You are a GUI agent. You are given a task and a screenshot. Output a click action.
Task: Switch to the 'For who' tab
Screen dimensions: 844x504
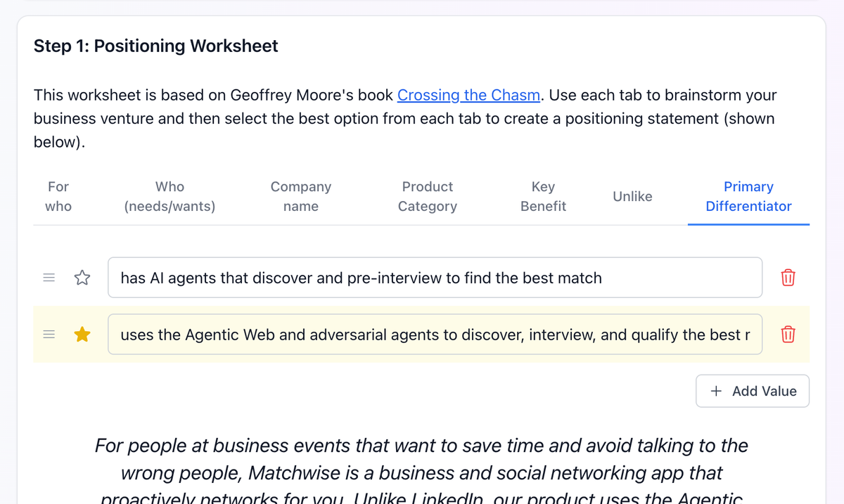(58, 196)
